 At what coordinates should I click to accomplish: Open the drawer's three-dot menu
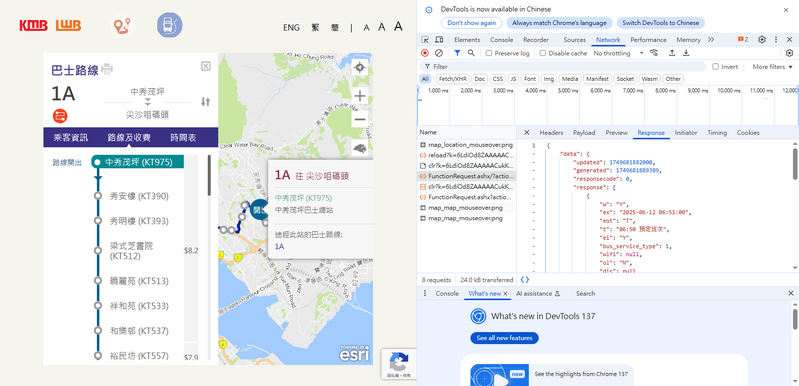(425, 293)
